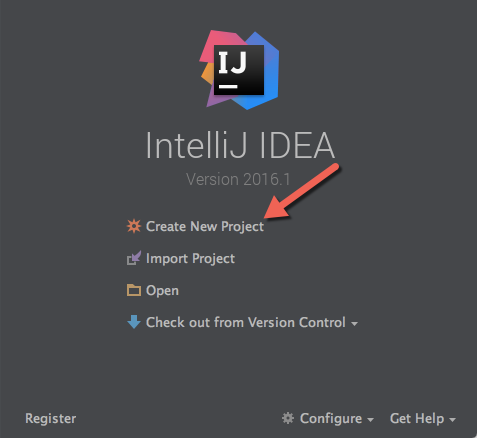Click the IntelliJ IDEA title text

coord(240,146)
